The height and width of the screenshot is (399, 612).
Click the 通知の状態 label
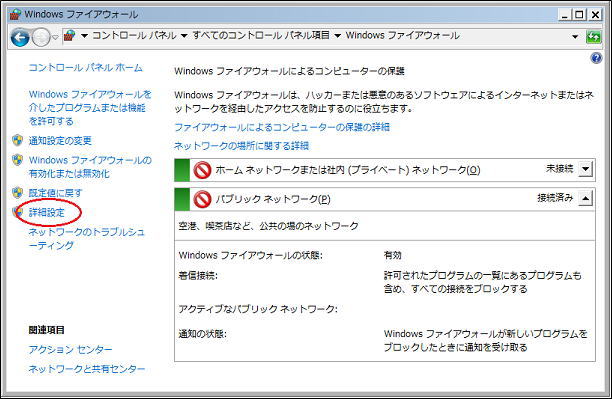point(203,334)
